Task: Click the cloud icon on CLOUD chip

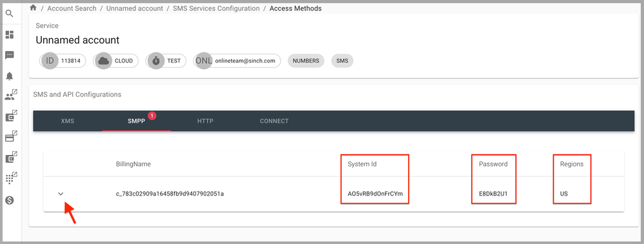Action: pos(104,61)
